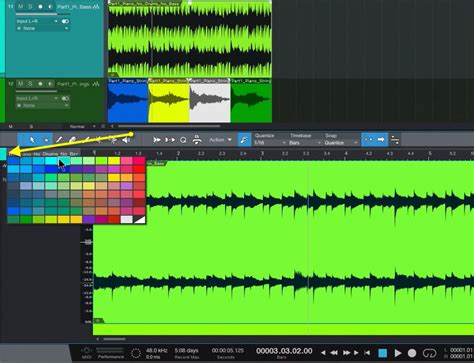Mute track 11 with its M button
Viewport: 474px width, 363px height.
pos(21,7)
